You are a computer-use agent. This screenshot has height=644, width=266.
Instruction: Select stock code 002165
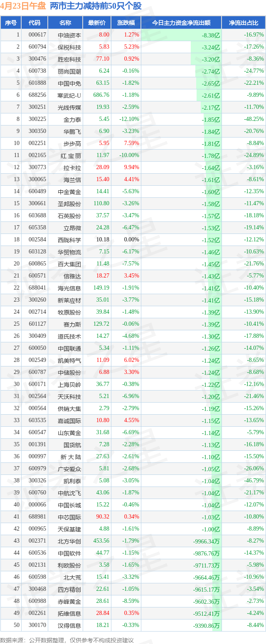pyautogui.click(x=37, y=155)
